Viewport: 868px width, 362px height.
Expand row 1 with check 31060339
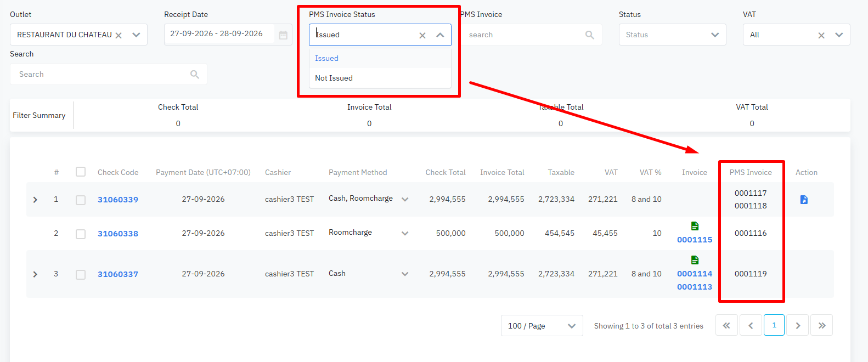(35, 200)
